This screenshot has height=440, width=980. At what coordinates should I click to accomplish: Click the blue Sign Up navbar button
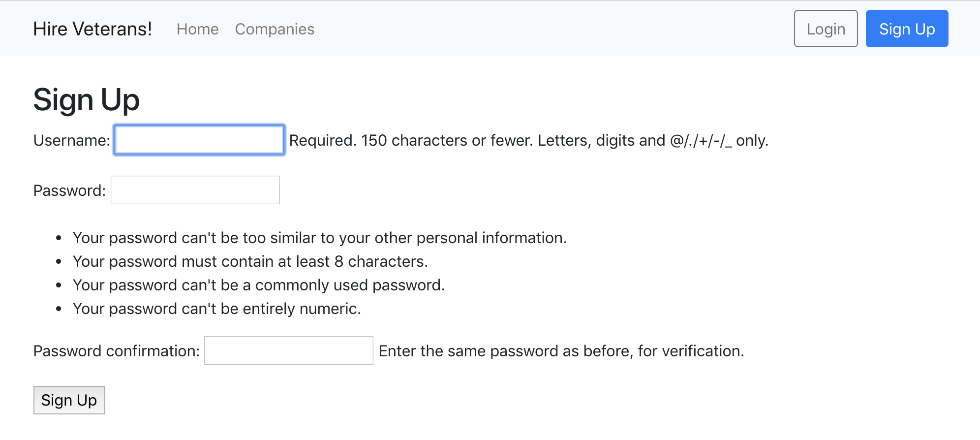click(x=907, y=29)
